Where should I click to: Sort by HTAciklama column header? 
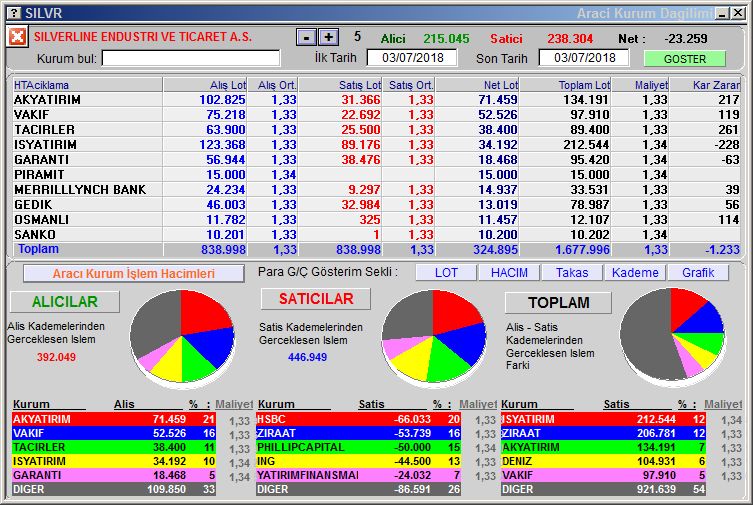coord(87,85)
